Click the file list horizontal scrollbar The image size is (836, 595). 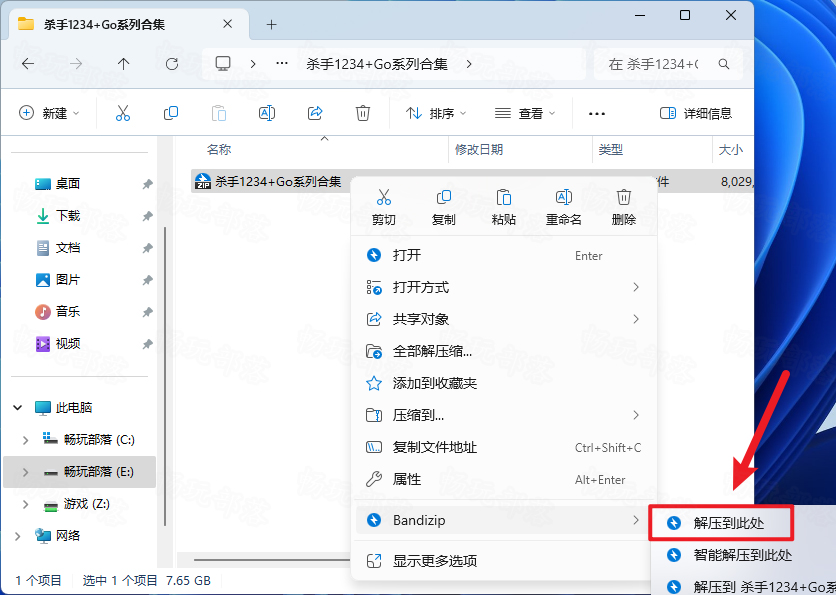272,560
